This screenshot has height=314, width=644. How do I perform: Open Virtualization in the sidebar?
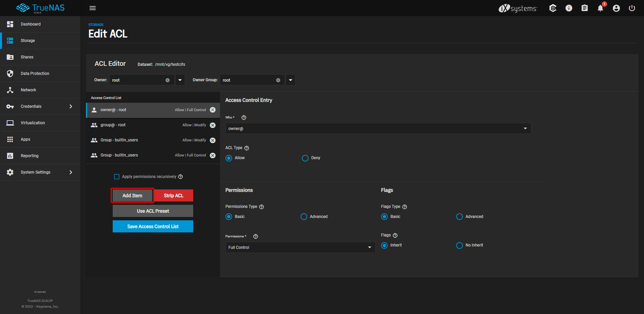click(x=40, y=123)
